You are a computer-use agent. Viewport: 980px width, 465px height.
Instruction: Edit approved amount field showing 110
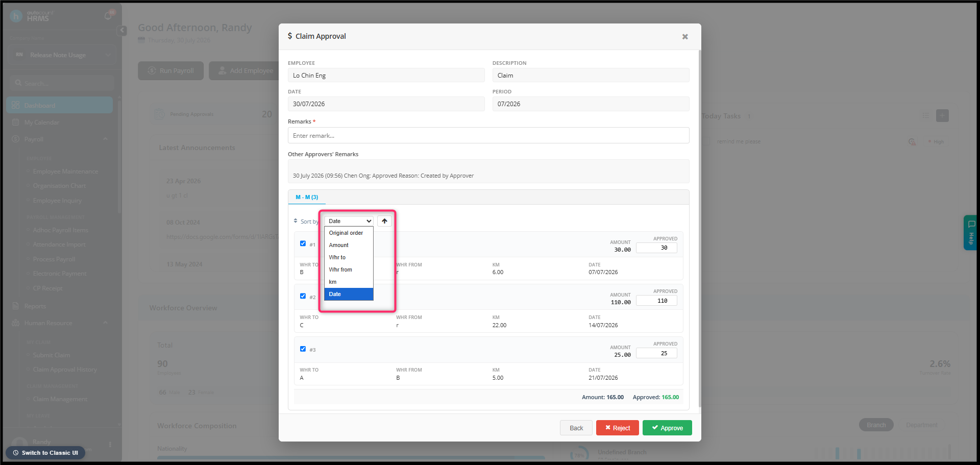click(x=656, y=301)
